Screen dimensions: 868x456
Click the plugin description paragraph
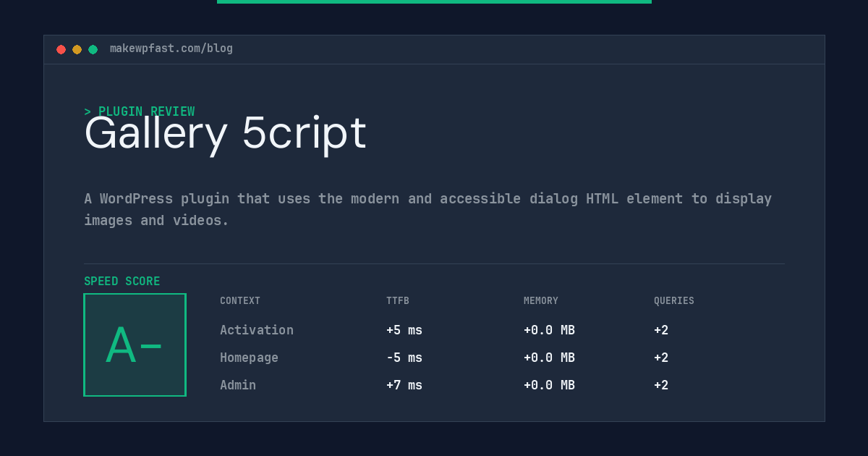click(427, 209)
